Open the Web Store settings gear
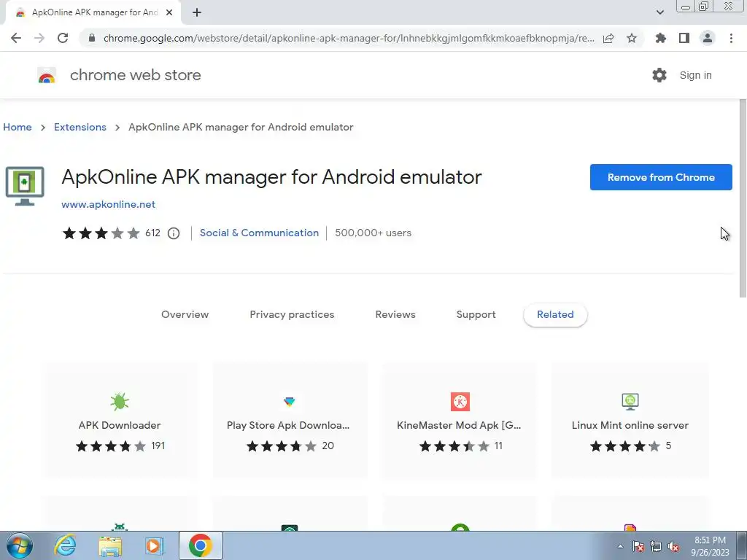Image resolution: width=747 pixels, height=560 pixels. tap(659, 75)
